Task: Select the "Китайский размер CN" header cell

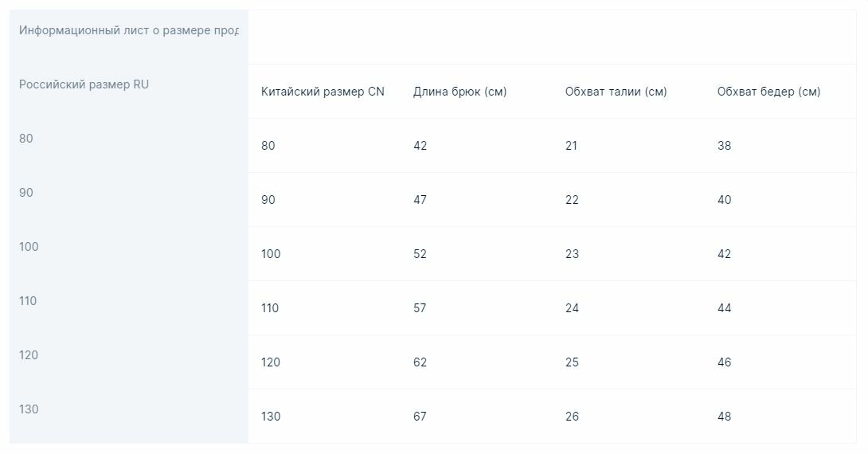Action: tap(323, 92)
